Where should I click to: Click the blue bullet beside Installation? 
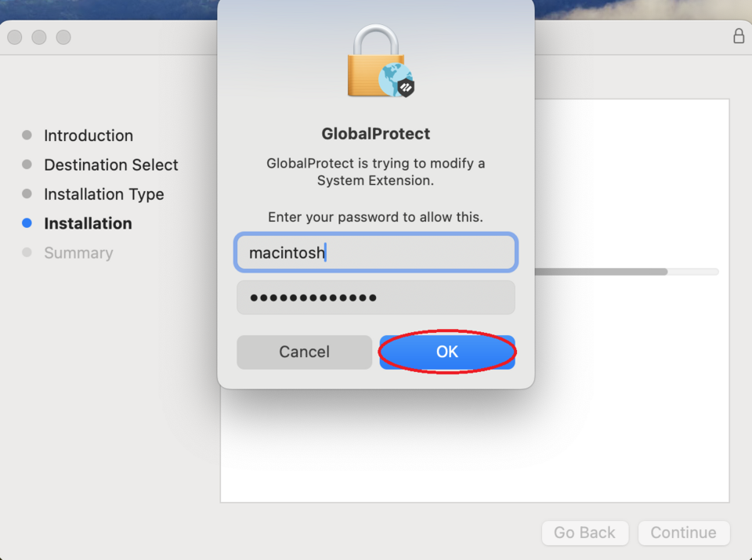coord(27,223)
